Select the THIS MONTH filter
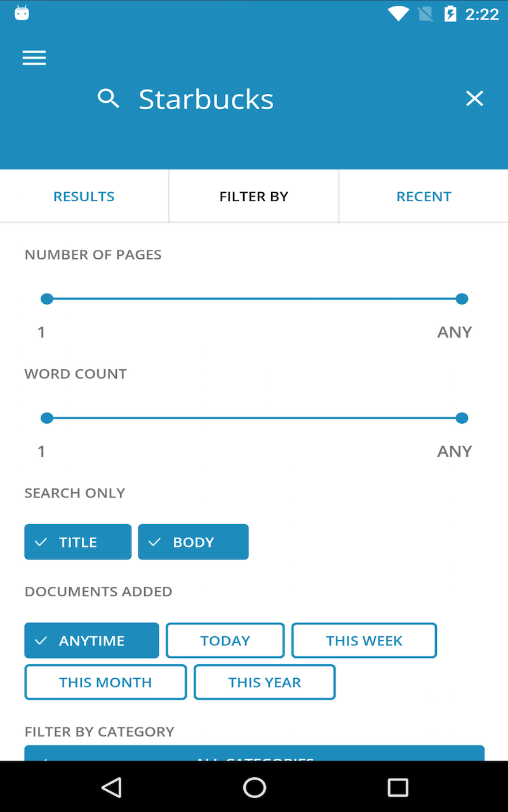508x812 pixels. pyautogui.click(x=105, y=682)
